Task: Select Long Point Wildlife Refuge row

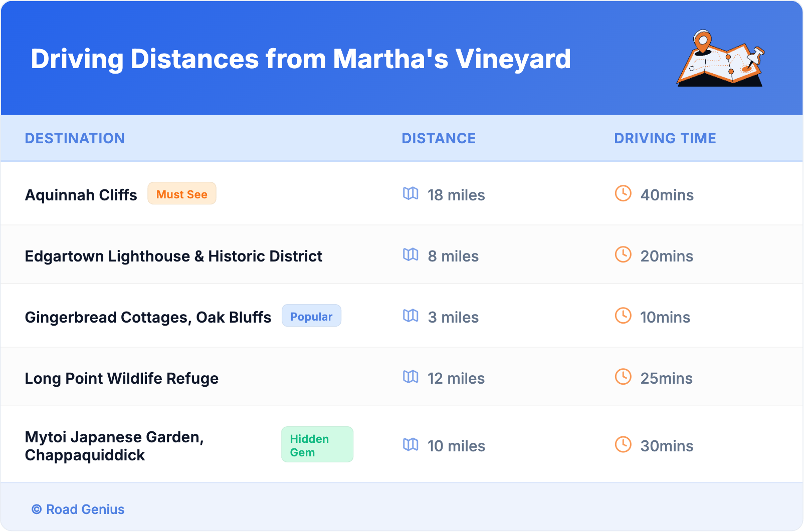Action: tap(122, 378)
